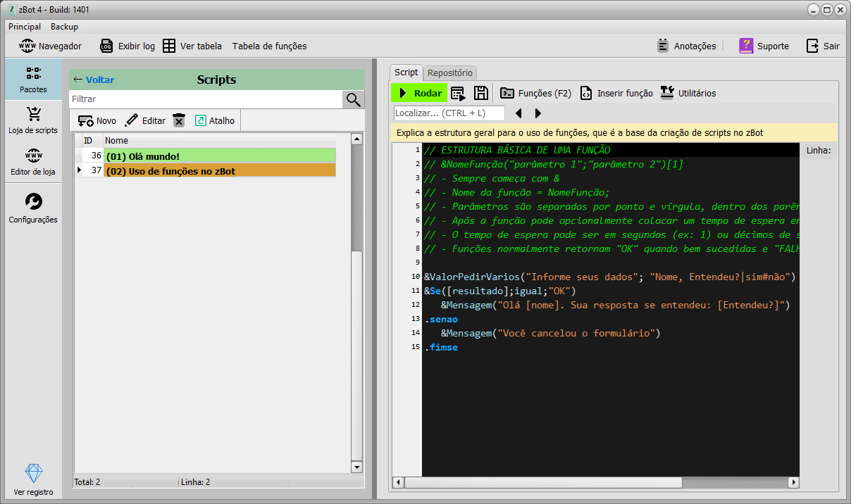The height and width of the screenshot is (504, 851).
Task: Click the Filtrar search input field
Action: [x=206, y=99]
